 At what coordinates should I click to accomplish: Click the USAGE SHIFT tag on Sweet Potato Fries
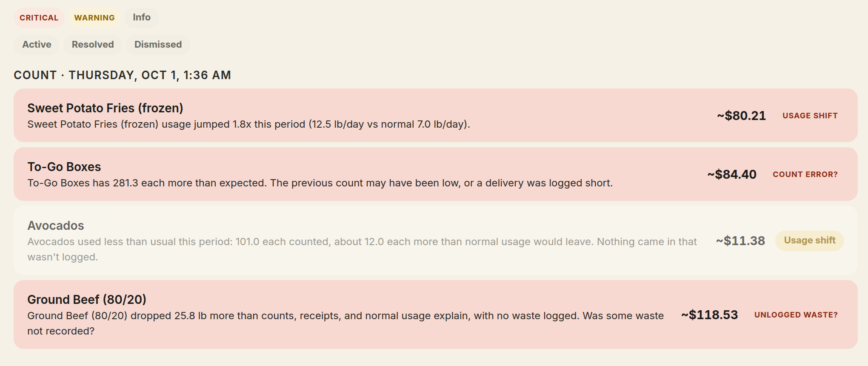click(810, 116)
